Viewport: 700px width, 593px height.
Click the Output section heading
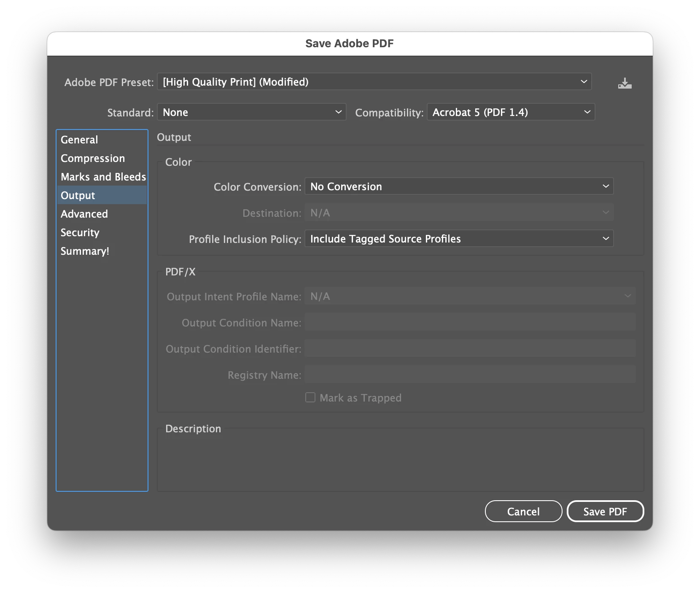click(174, 137)
